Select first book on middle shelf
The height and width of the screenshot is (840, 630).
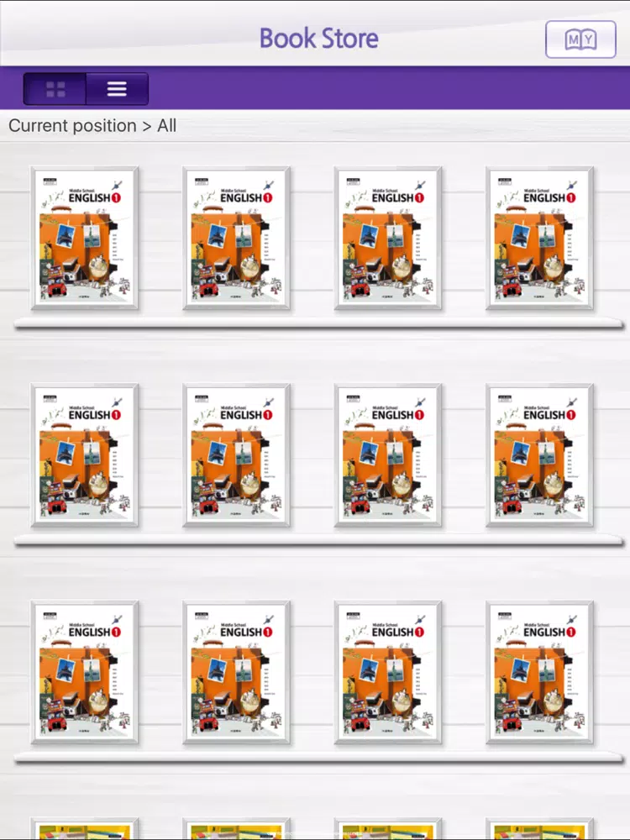coord(85,454)
